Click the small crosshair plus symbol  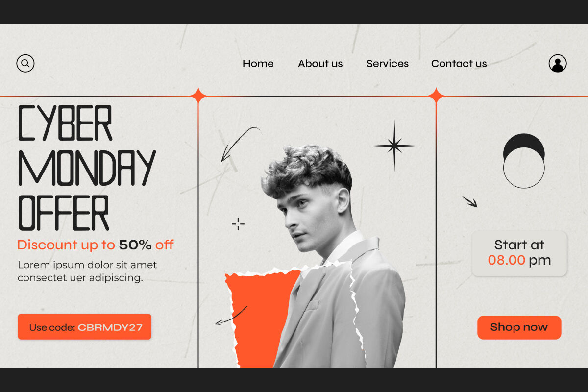point(238,224)
